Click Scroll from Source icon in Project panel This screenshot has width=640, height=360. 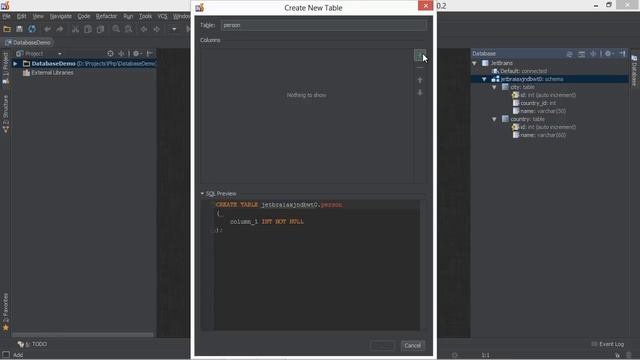pyautogui.click(x=110, y=53)
